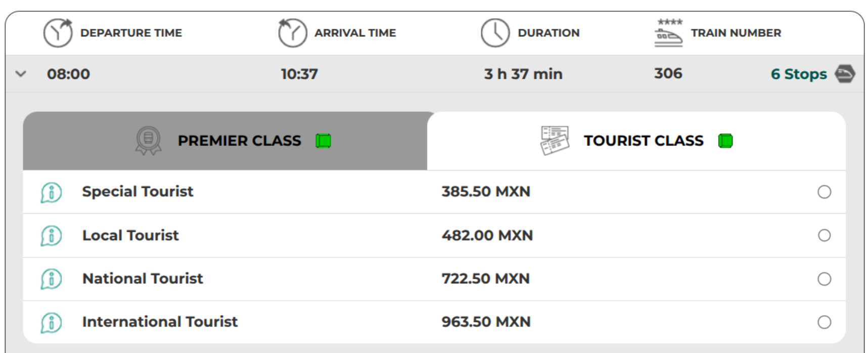868x353 pixels.
Task: Click the Premier Class medal icon
Action: (x=148, y=140)
